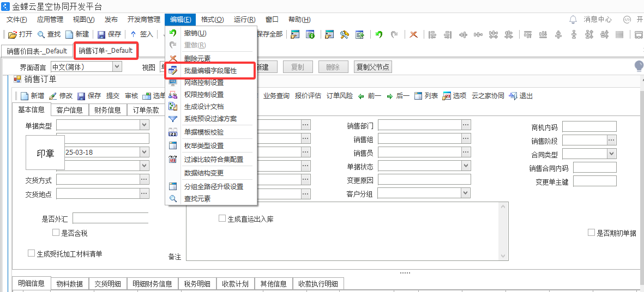Click the 变更原因 input field
Image resolution: width=644 pixels, height=292 pixels.
click(x=424, y=180)
